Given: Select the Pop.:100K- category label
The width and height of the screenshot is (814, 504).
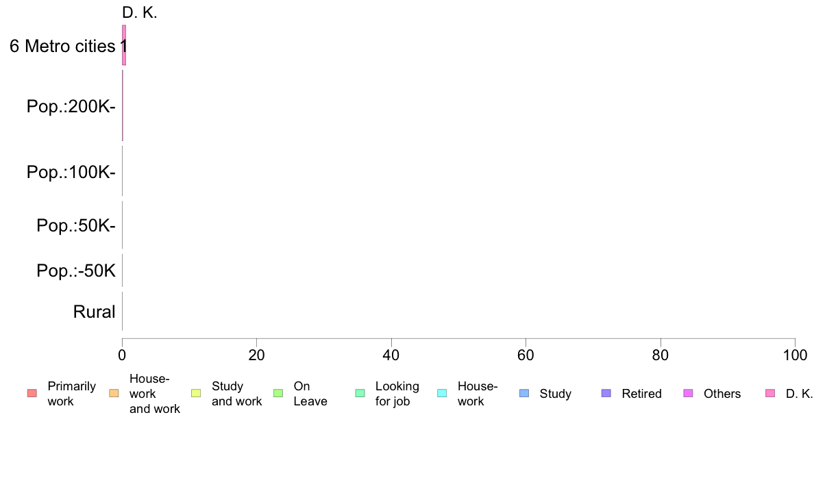Looking at the screenshot, I should 71,172.
